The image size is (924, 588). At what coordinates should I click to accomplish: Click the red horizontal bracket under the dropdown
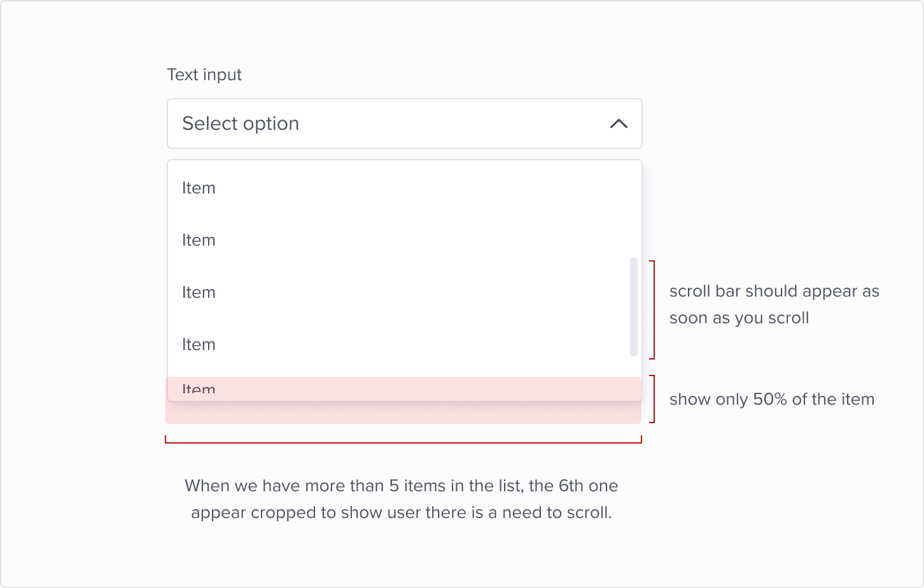click(x=403, y=442)
